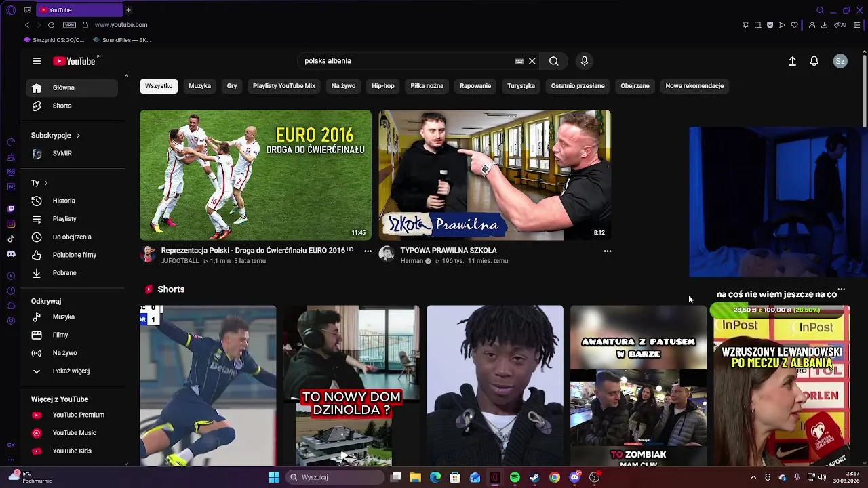Open the GX Corner gamepad icon
Screen dimensions: 868x488
pos(27,10)
